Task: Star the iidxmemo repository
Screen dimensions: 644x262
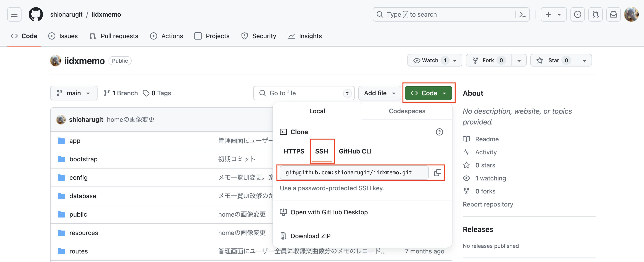Action: (x=553, y=60)
